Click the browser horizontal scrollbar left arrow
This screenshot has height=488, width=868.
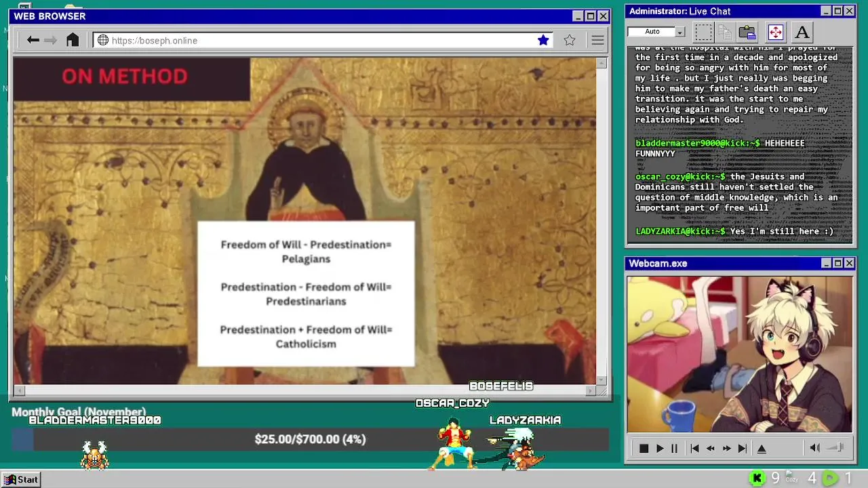[x=19, y=390]
